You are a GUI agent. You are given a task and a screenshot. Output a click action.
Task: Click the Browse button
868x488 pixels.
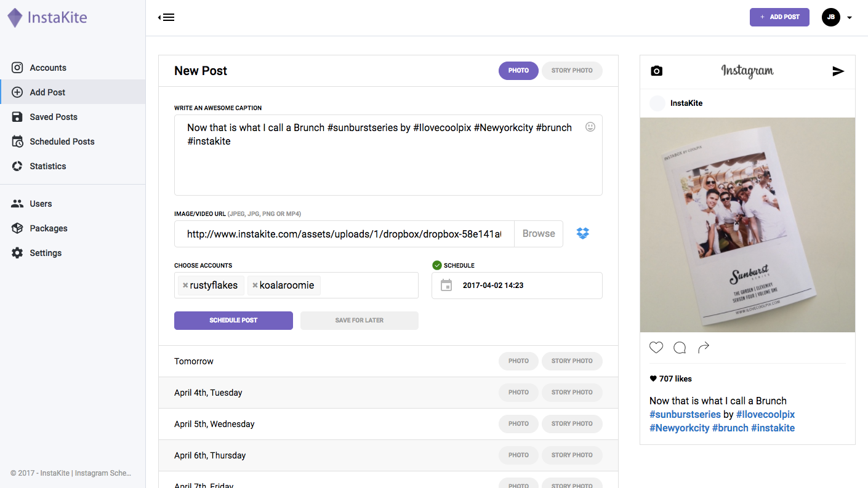(x=539, y=234)
